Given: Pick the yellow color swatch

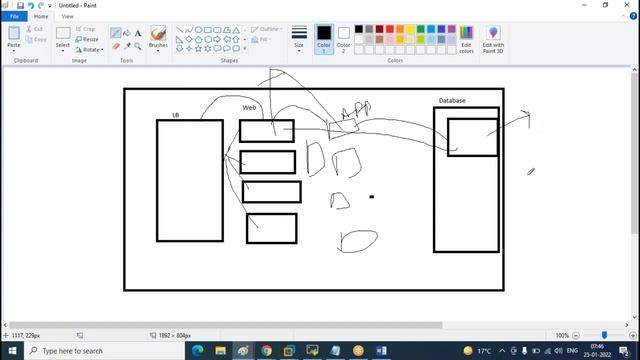Looking at the screenshot, I should (x=410, y=29).
